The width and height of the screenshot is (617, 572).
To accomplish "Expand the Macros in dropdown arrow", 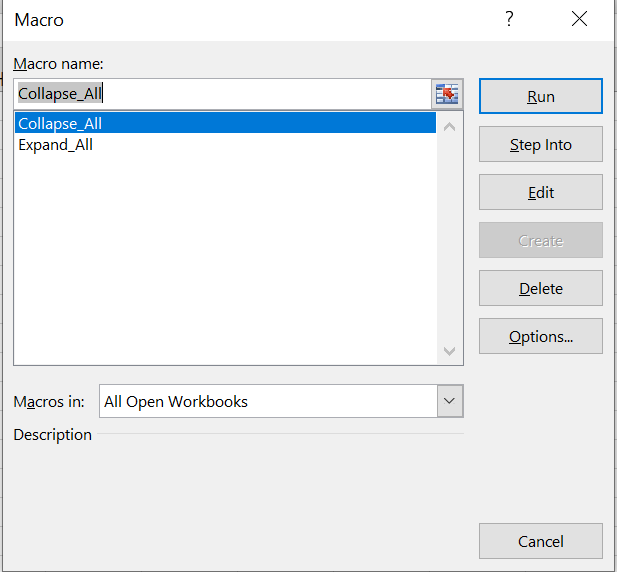I will point(450,401).
